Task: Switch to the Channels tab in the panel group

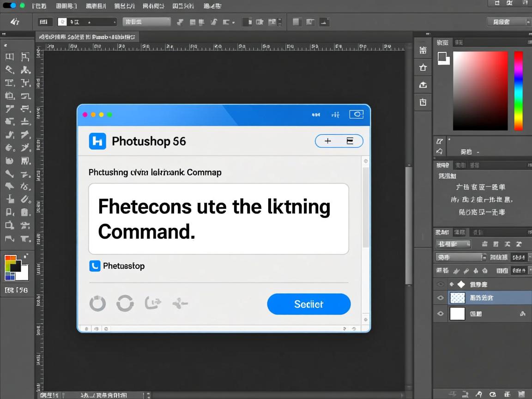Action: click(x=459, y=232)
